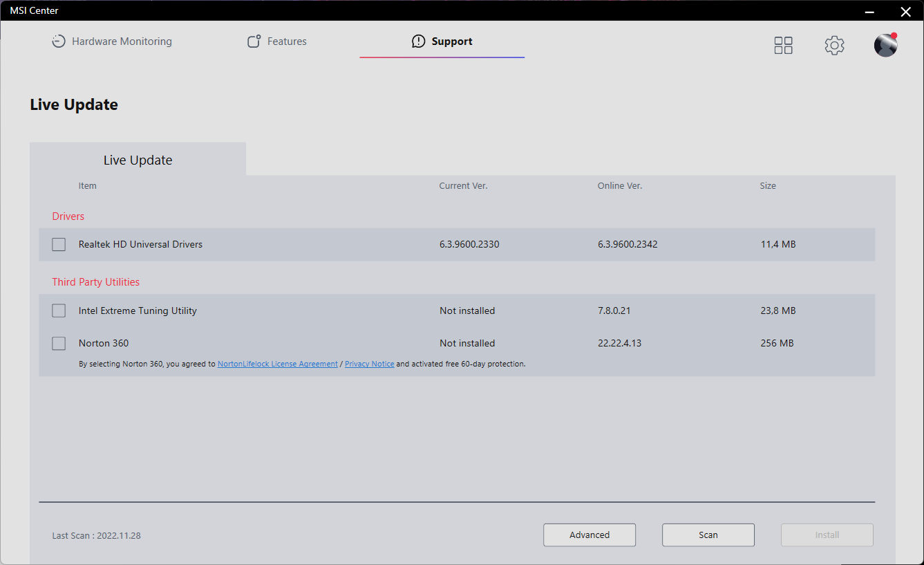
Task: Click online version 7.8.0.21
Action: click(x=614, y=311)
